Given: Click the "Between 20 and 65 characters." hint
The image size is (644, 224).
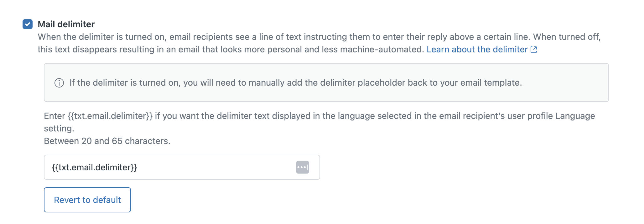Looking at the screenshot, I should [107, 141].
